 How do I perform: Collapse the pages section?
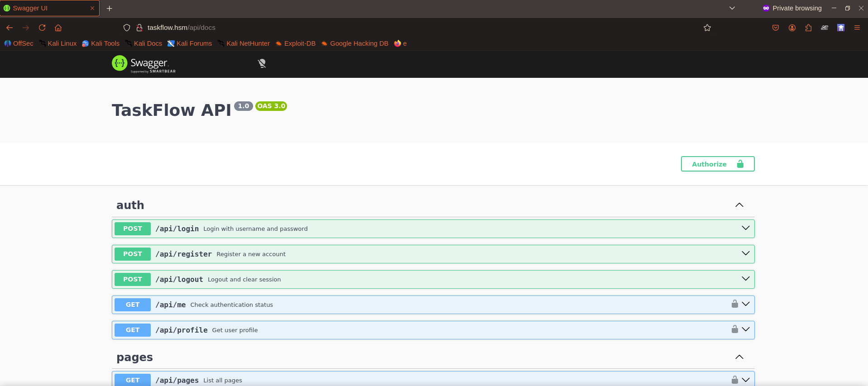[739, 357]
